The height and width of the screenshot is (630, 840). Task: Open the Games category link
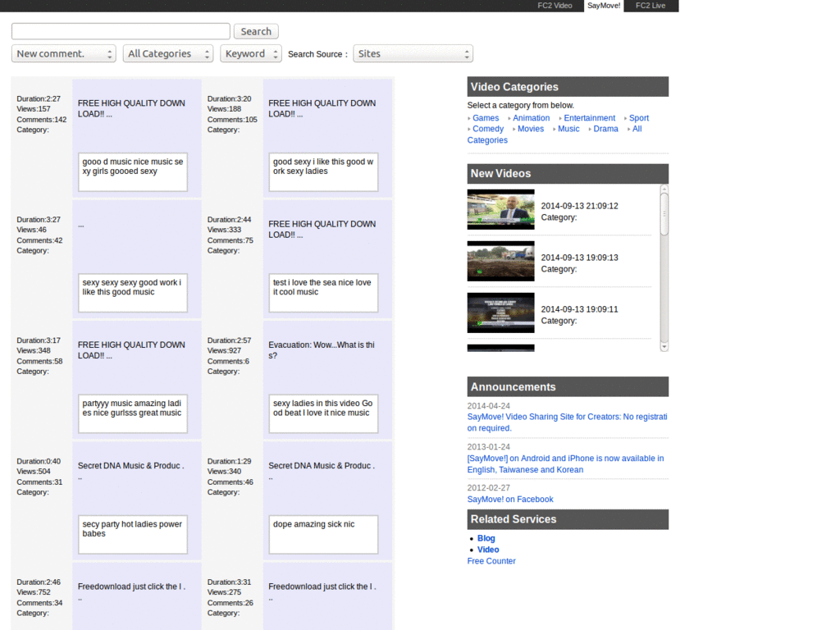(x=486, y=118)
